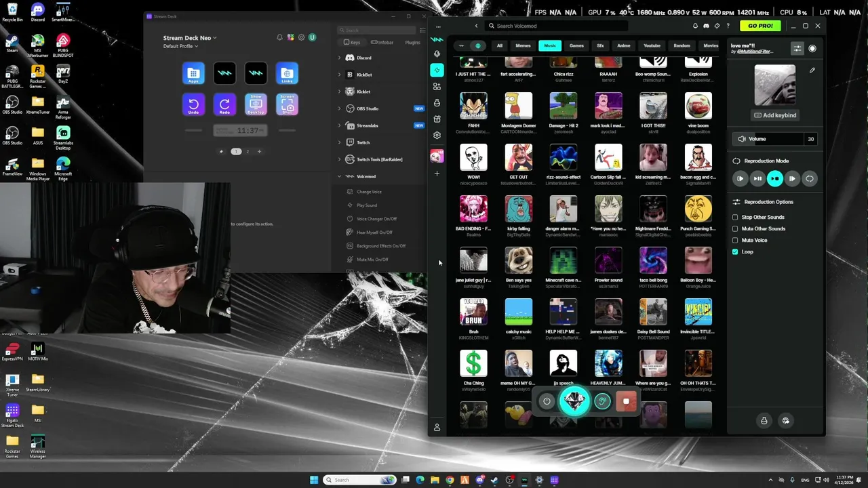Open the Windows Start button on taskbar

coord(314,480)
